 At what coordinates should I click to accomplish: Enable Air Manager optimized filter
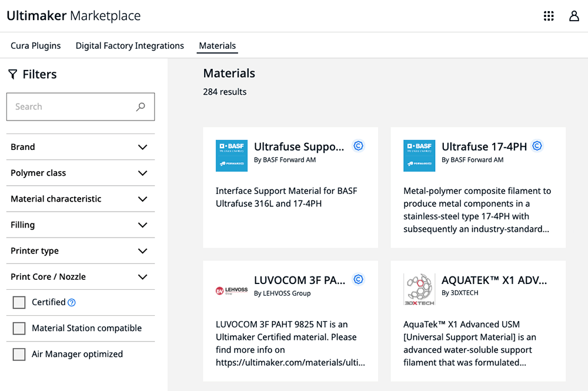tap(19, 354)
